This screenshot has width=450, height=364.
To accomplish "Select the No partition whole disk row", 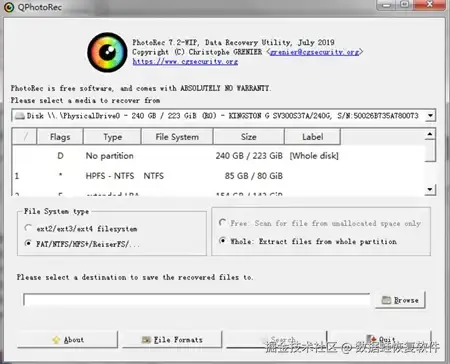I will (x=218, y=156).
